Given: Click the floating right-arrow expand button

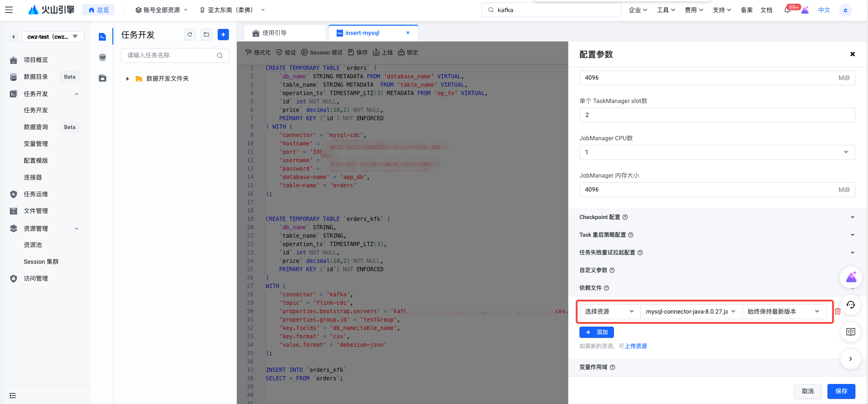Looking at the screenshot, I should (x=851, y=359).
